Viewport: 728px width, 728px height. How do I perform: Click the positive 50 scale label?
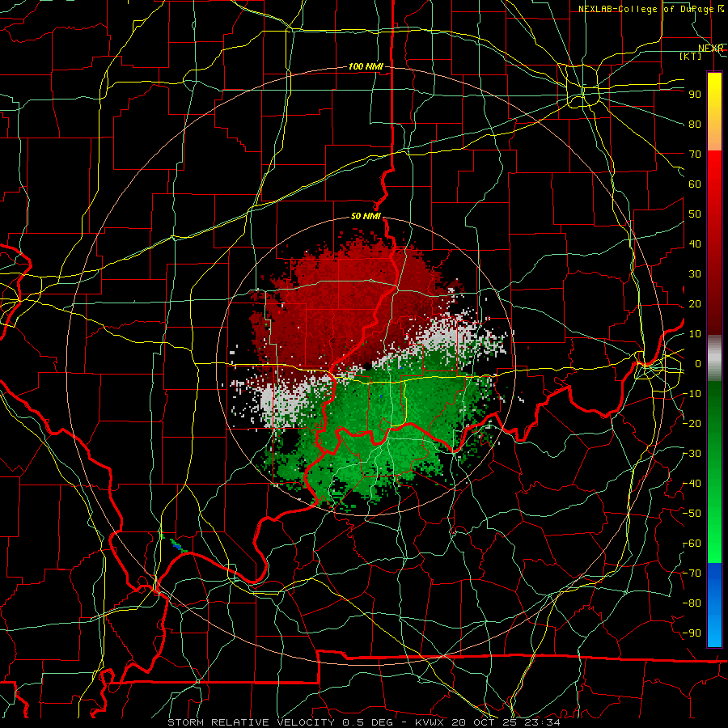tap(695, 214)
